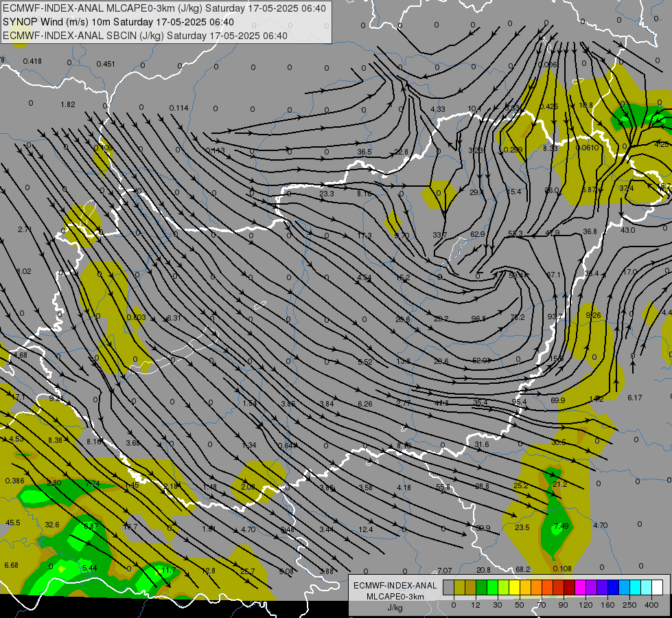Click the legend tick label 120
This screenshot has height=618, width=672.
coord(586,605)
